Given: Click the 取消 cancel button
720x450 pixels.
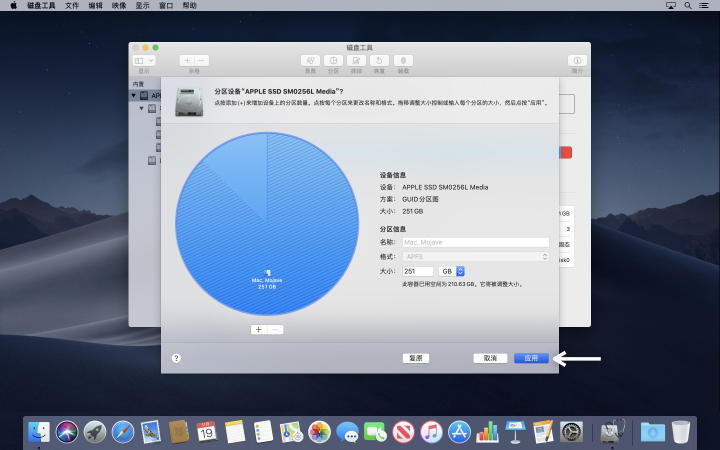Looking at the screenshot, I should click(490, 358).
